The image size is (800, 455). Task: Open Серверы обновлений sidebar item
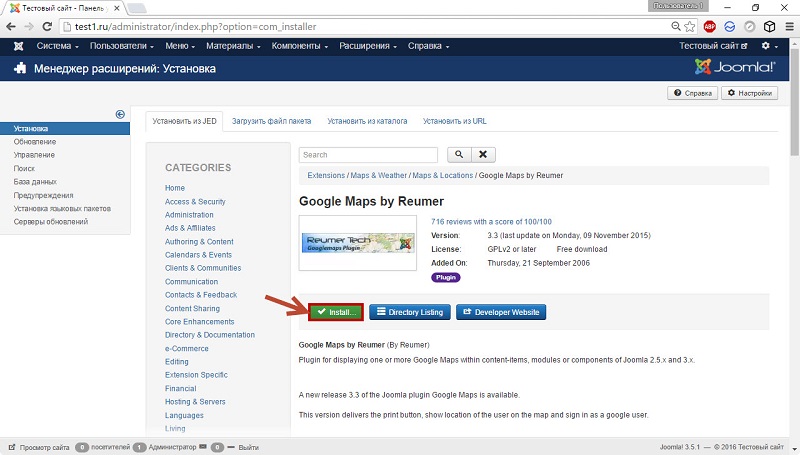51,222
